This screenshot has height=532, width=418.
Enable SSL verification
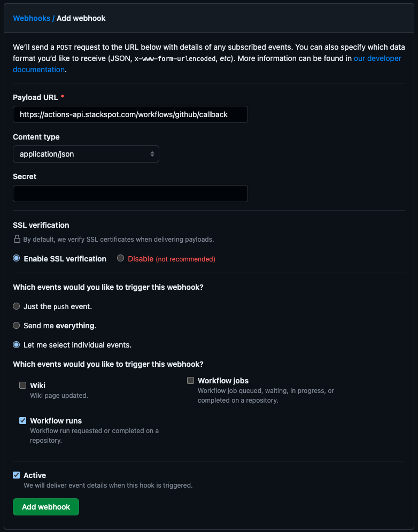16,258
